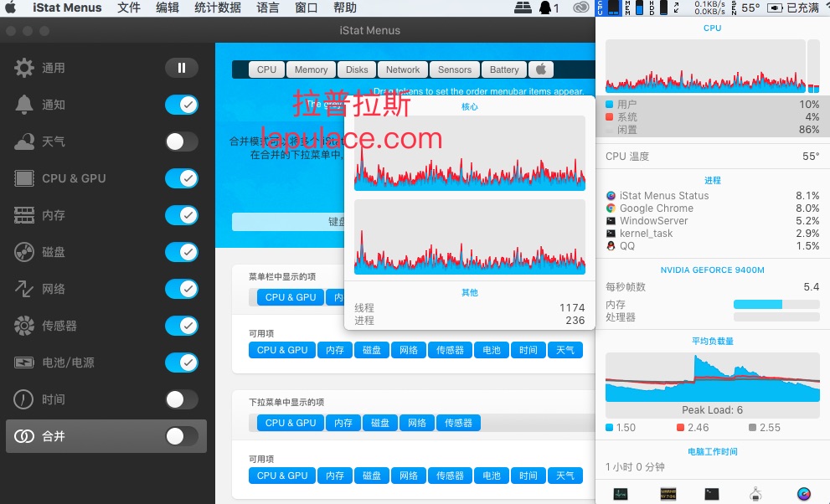Click the 传感器 sensors fan icon
The image size is (830, 504).
[23, 326]
